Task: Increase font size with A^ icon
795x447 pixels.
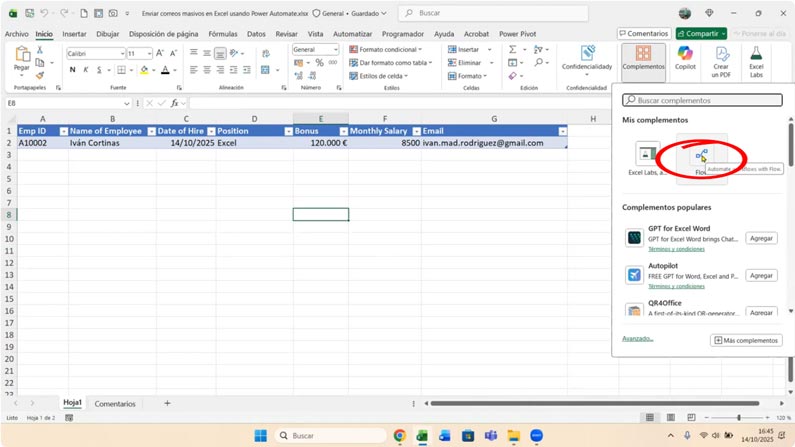Action: tap(160, 53)
